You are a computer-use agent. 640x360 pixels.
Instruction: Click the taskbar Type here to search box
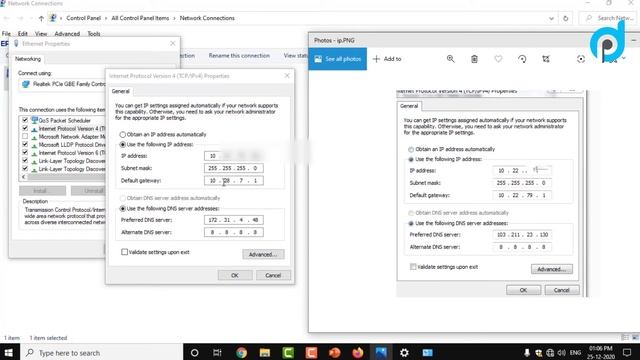[x=101, y=352]
